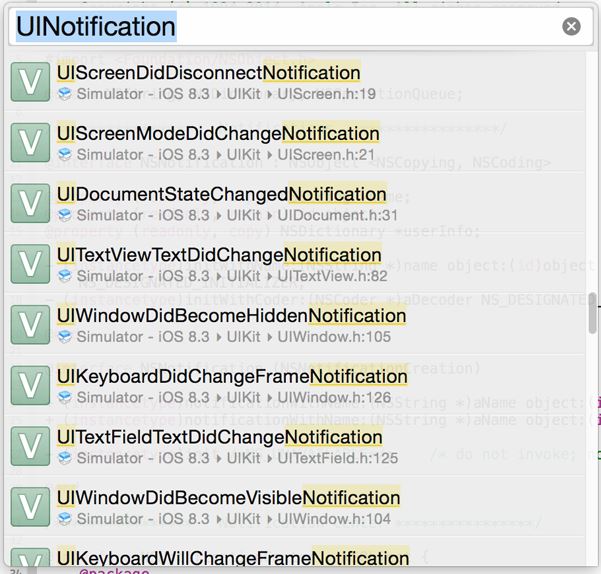Choose the UITextViewTextDidChangeNotification result

[219, 255]
